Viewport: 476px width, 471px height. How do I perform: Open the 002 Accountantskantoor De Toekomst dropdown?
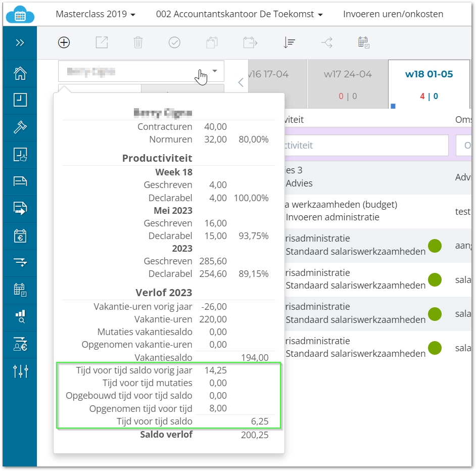pos(240,14)
